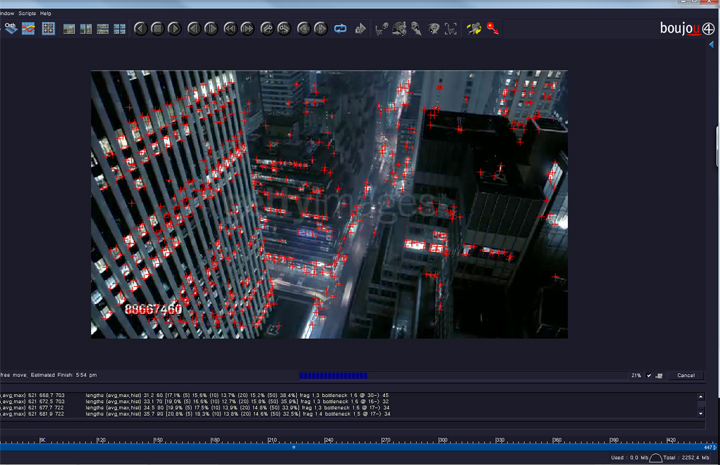The image size is (720, 465).
Task: Open the graph editor icon with colored curves
Action: [28, 28]
